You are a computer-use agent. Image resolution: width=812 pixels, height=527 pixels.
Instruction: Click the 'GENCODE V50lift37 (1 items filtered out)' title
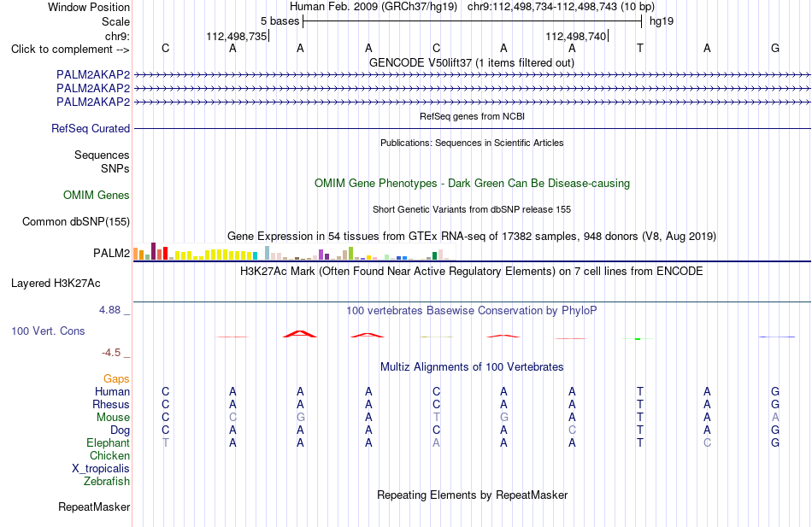471,62
